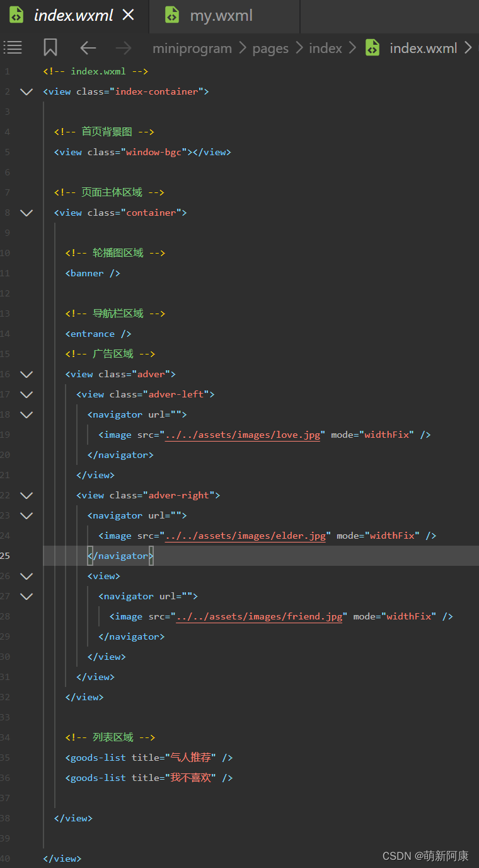Select pages in the breadcrumb
The height and width of the screenshot is (868, 479).
270,49
